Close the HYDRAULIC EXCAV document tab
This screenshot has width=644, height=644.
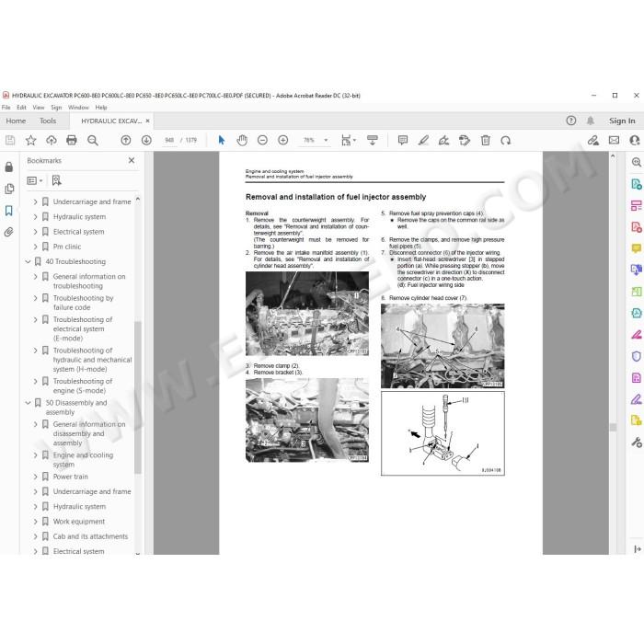pos(147,121)
